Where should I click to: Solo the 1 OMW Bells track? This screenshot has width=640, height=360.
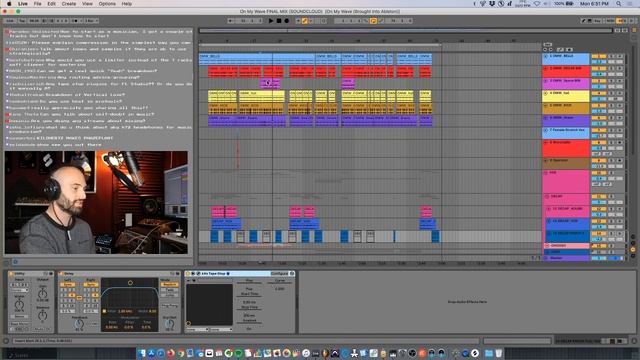(611, 56)
